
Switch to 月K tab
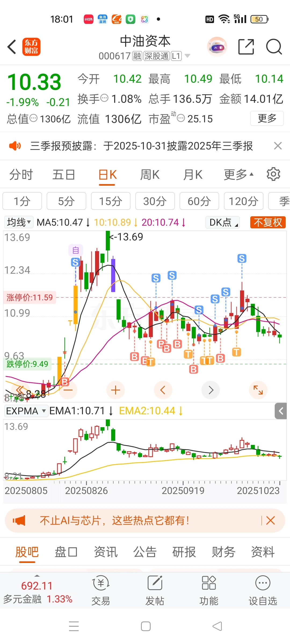click(193, 174)
